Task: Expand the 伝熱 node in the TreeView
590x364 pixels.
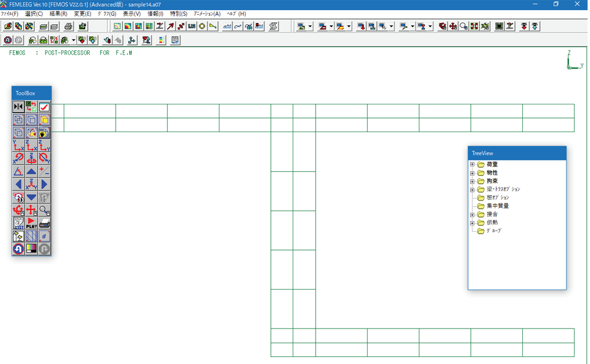Action: pyautogui.click(x=472, y=223)
